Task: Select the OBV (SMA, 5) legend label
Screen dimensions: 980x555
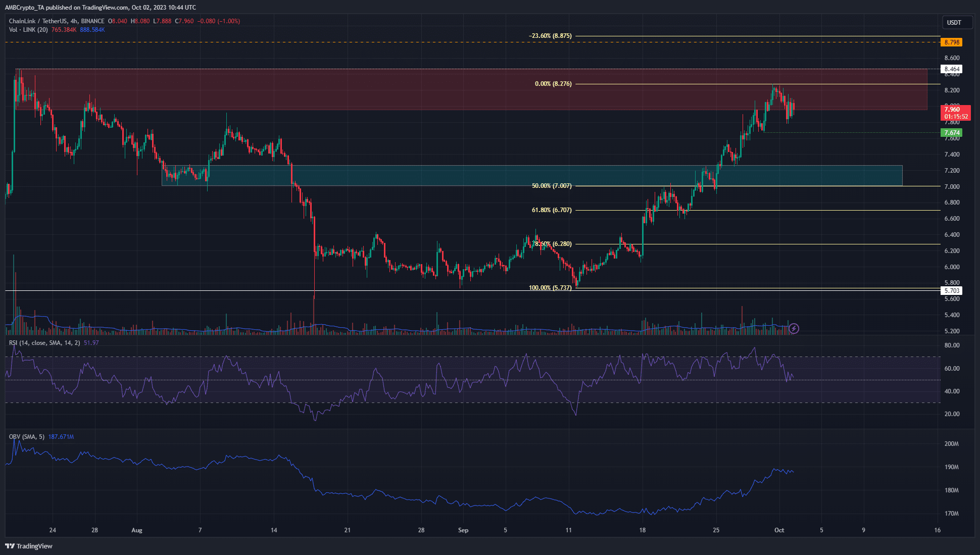Action: click(x=27, y=437)
